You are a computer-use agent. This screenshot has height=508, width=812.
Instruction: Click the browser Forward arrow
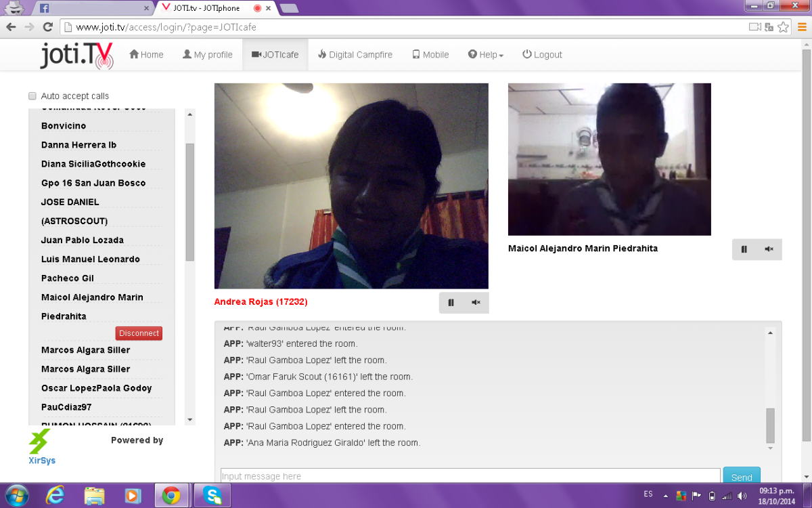click(x=29, y=27)
